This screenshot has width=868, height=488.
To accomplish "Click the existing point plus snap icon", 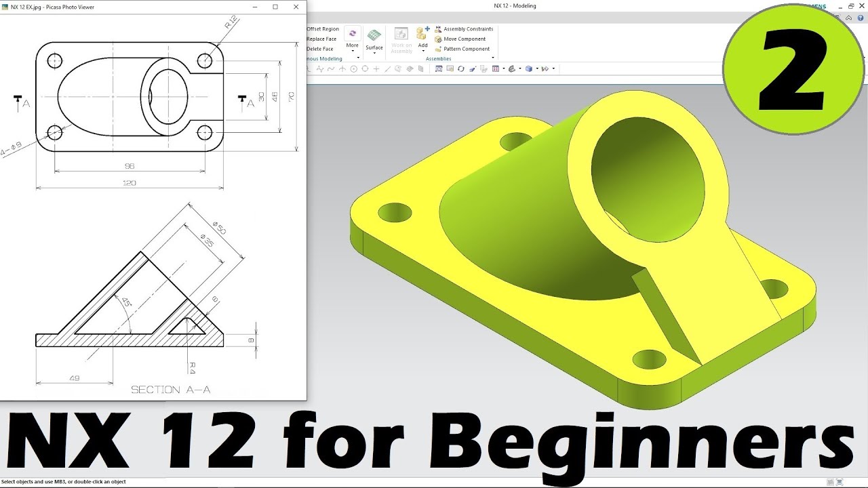I will pyautogui.click(x=376, y=69).
